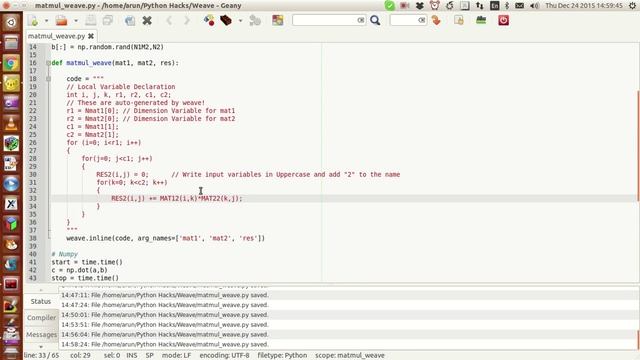Create a new file with the toolbar icon
The height and width of the screenshot is (360, 640).
point(33,20)
